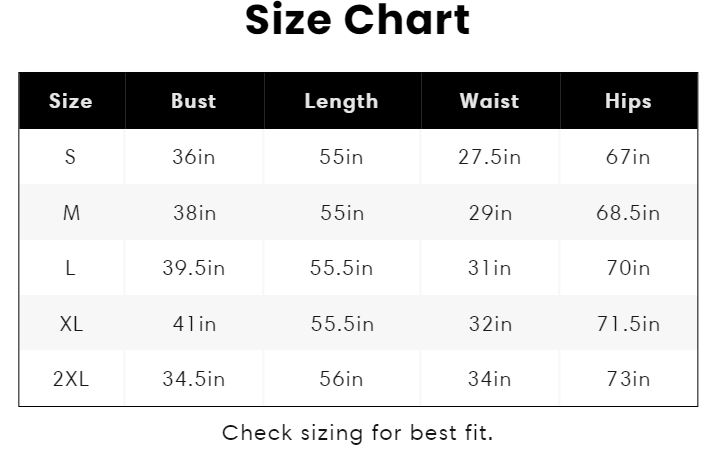Select the L size row label
Viewport: 716px width, 458px height.
(71, 268)
